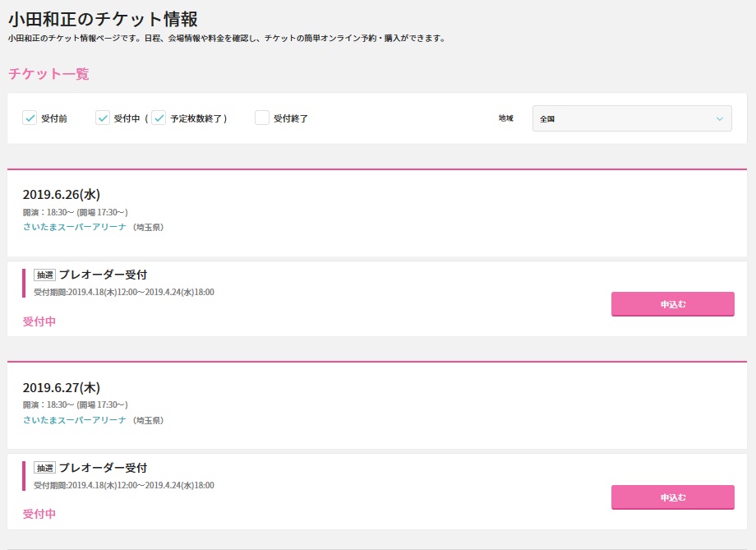
Task: Click 申込む for the 2019.6.26 show
Action: pos(672,304)
